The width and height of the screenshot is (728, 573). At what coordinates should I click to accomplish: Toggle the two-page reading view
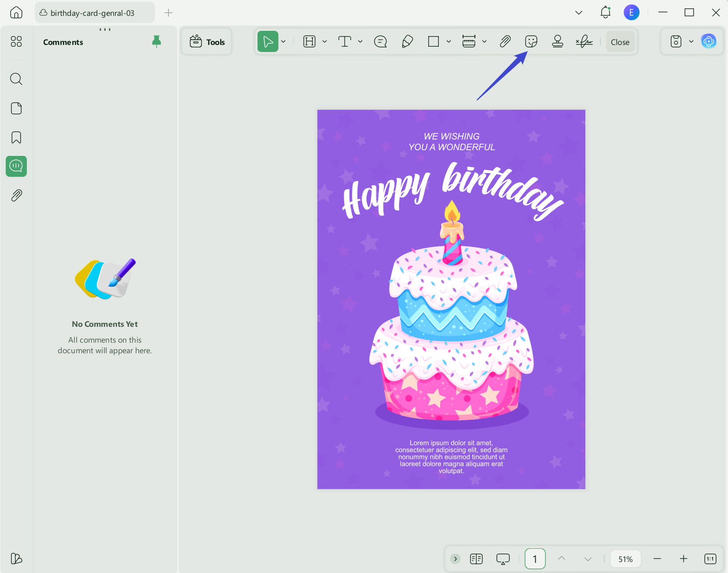tap(476, 559)
